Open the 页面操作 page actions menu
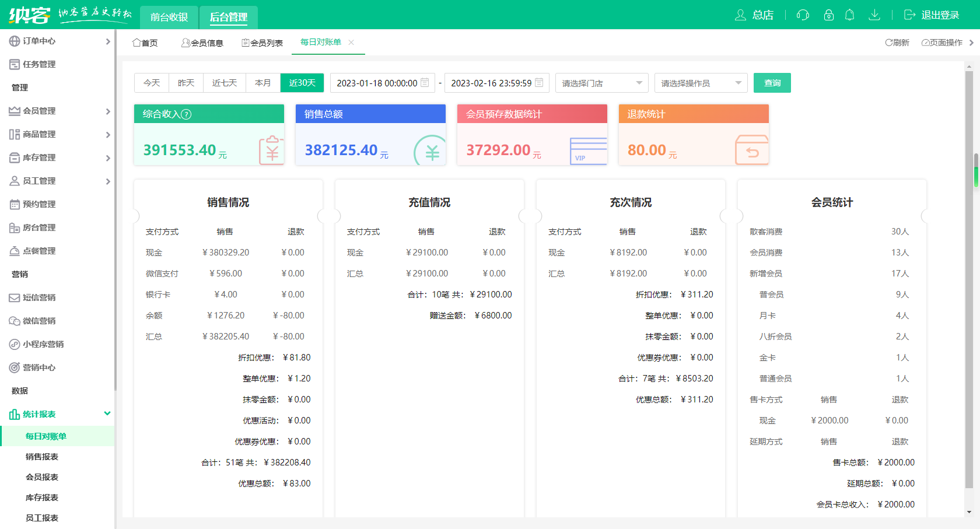The height and width of the screenshot is (529, 980). (x=942, y=43)
